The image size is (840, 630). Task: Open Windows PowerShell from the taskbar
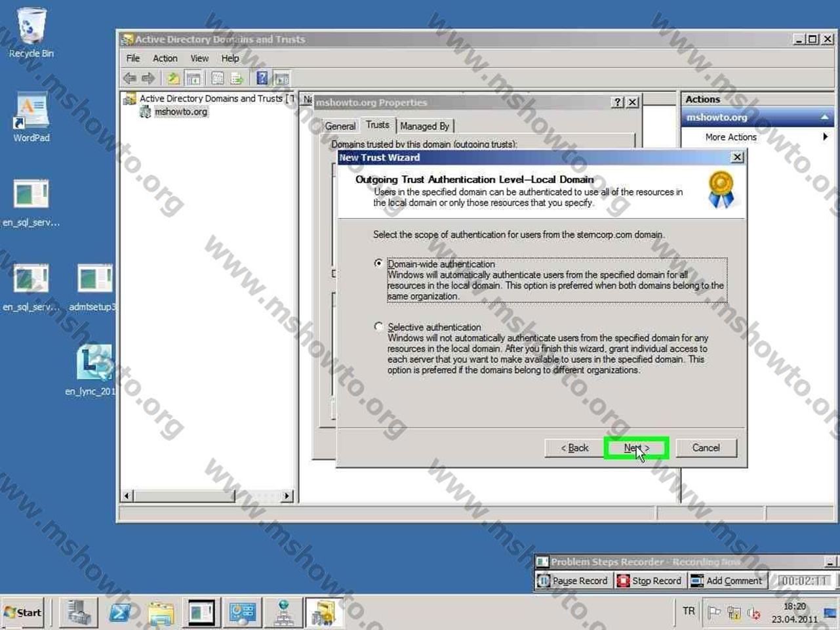119,613
